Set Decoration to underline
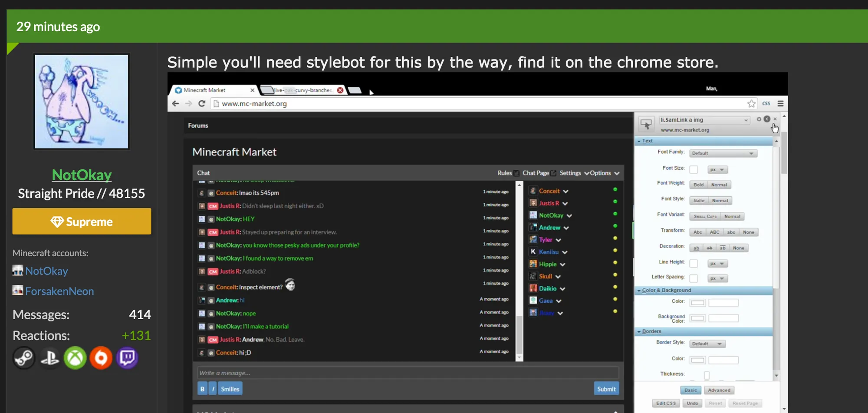Viewport: 868px width, 413px height. tap(696, 248)
